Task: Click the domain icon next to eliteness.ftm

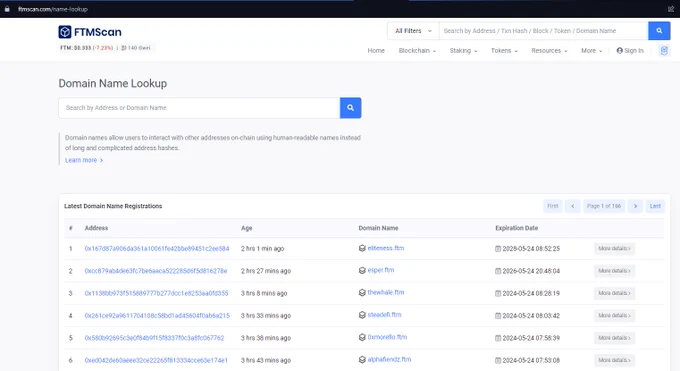Action: (362, 248)
